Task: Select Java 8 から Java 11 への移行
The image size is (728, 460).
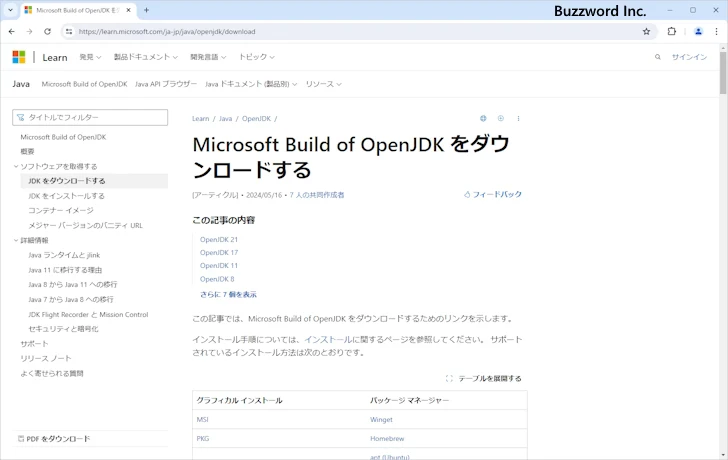Action: point(72,285)
